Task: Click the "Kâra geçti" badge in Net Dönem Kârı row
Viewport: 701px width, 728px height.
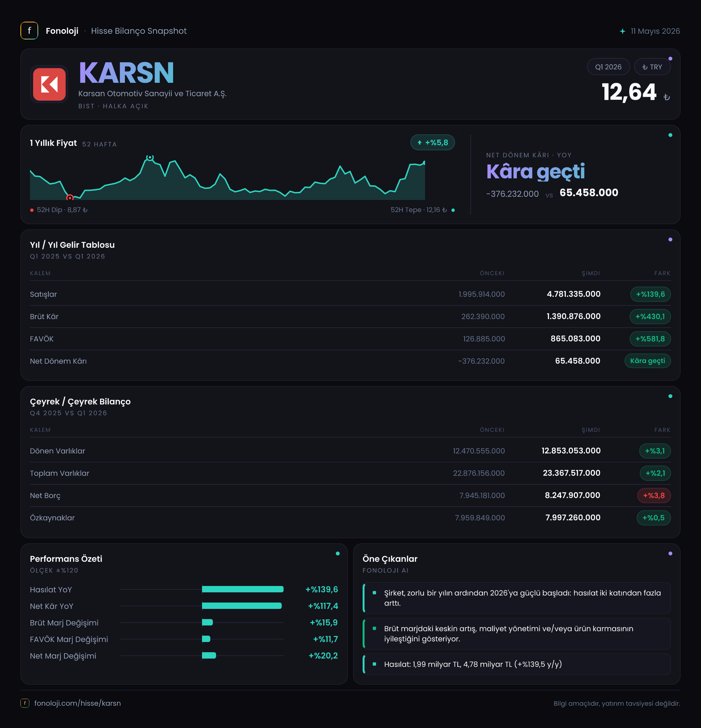Action: tap(647, 361)
